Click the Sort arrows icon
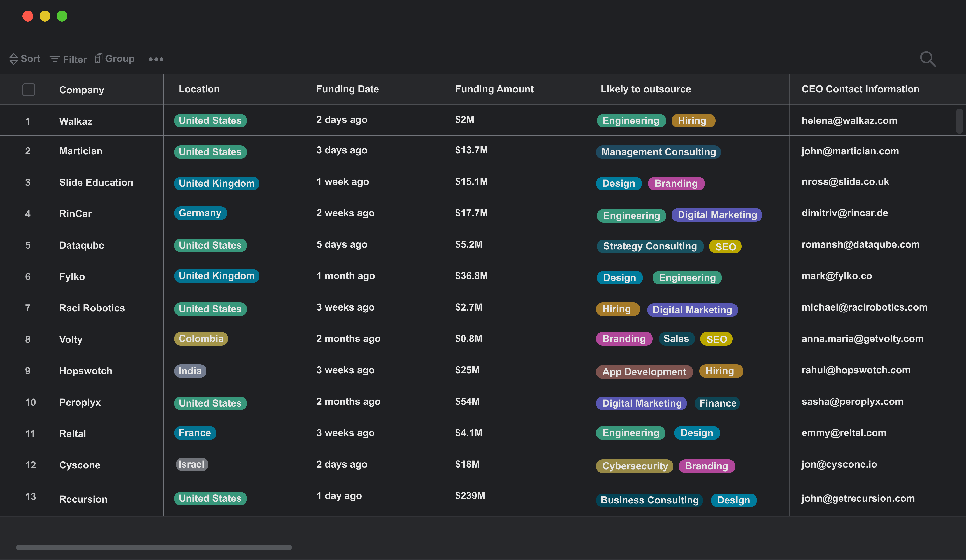The image size is (966, 560). [13, 59]
